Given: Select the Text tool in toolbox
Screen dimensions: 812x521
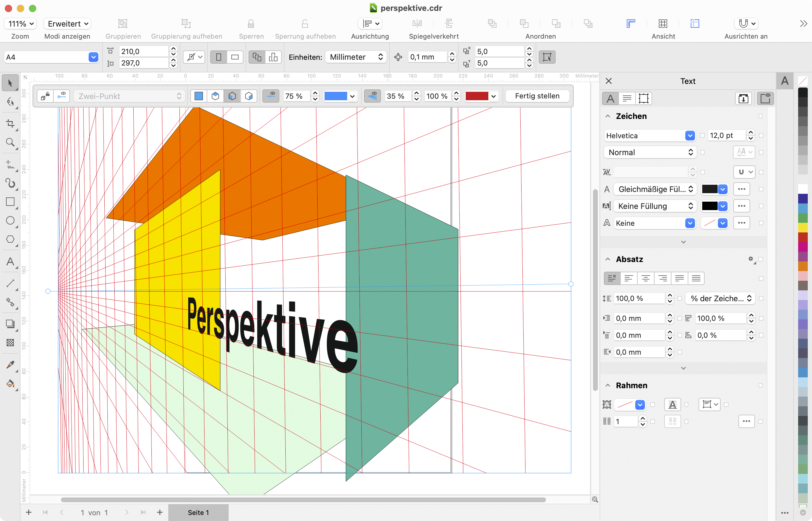Looking at the screenshot, I should pyautogui.click(x=10, y=261).
